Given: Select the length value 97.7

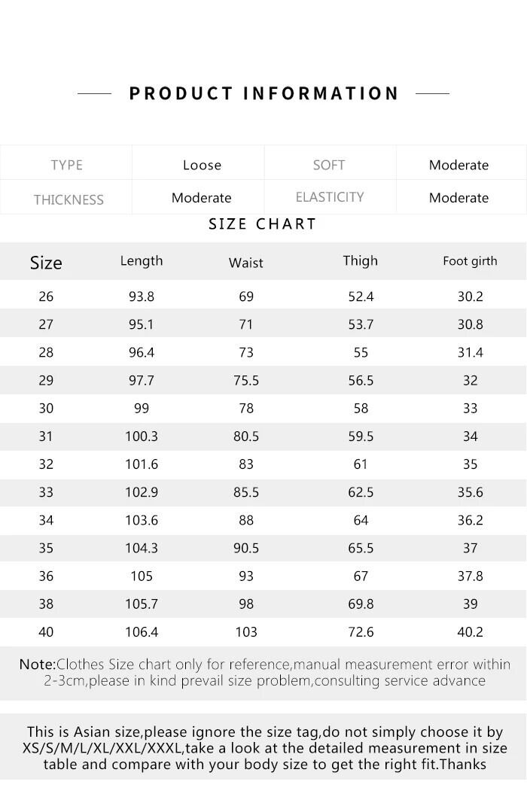Looking at the screenshot, I should [x=142, y=380].
